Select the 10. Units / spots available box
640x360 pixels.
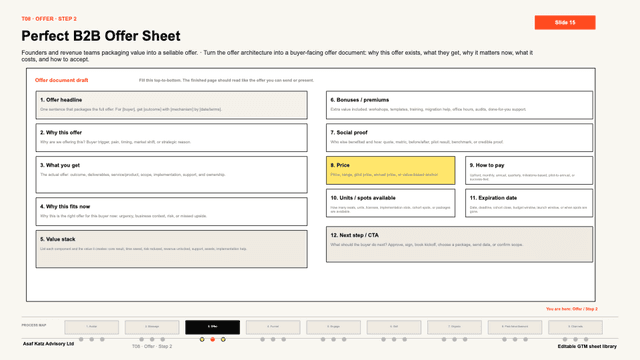[x=391, y=203]
